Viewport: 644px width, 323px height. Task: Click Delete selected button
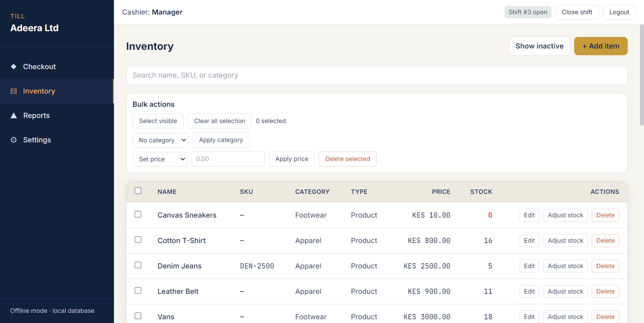pyautogui.click(x=347, y=159)
